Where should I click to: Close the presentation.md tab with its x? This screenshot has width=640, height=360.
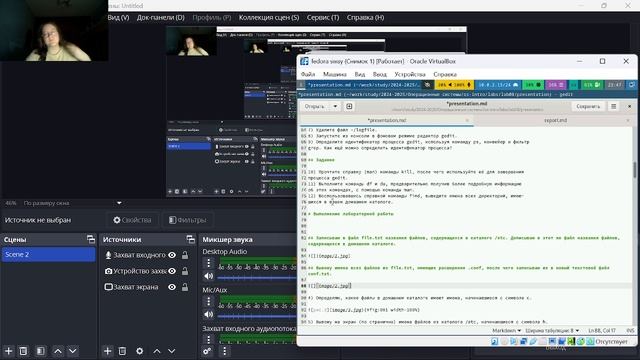click(x=467, y=120)
